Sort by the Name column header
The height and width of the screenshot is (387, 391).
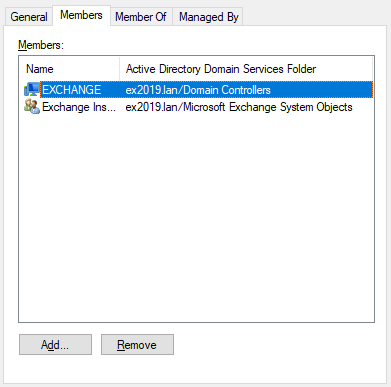[x=69, y=69]
